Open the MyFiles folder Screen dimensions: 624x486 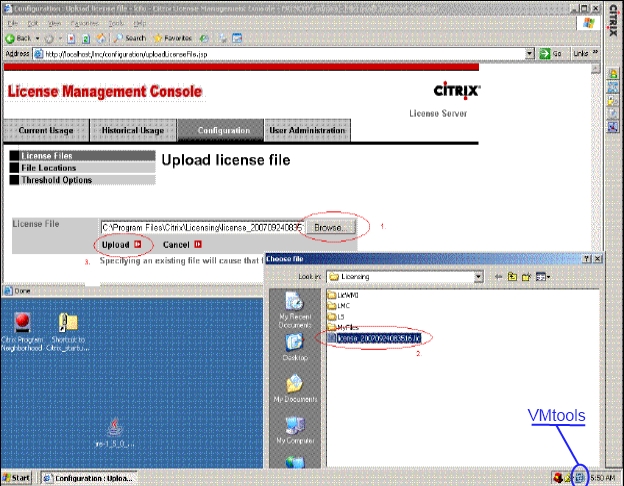[343, 327]
